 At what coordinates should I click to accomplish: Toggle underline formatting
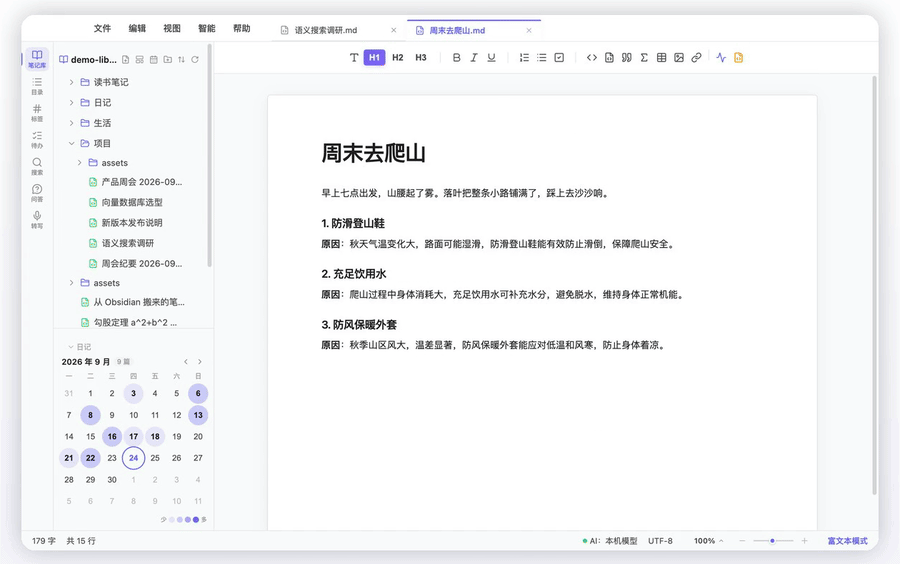(x=491, y=57)
